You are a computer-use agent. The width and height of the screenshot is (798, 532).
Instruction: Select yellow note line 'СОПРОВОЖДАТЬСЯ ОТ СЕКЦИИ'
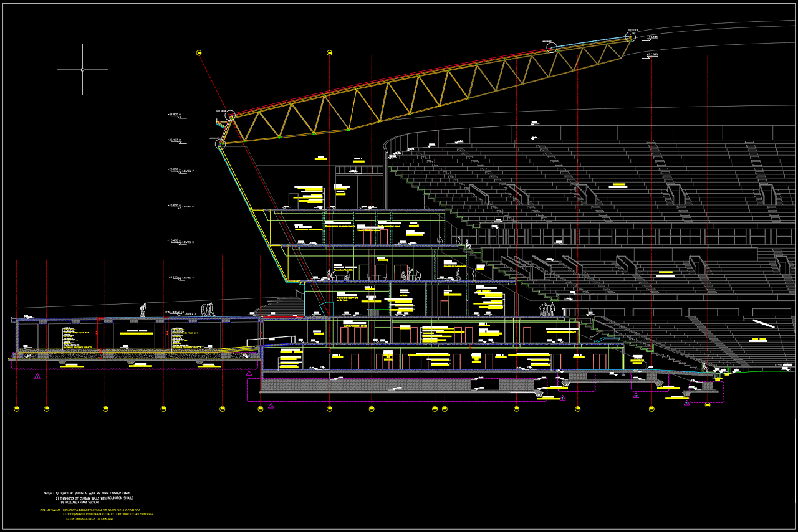point(90,518)
